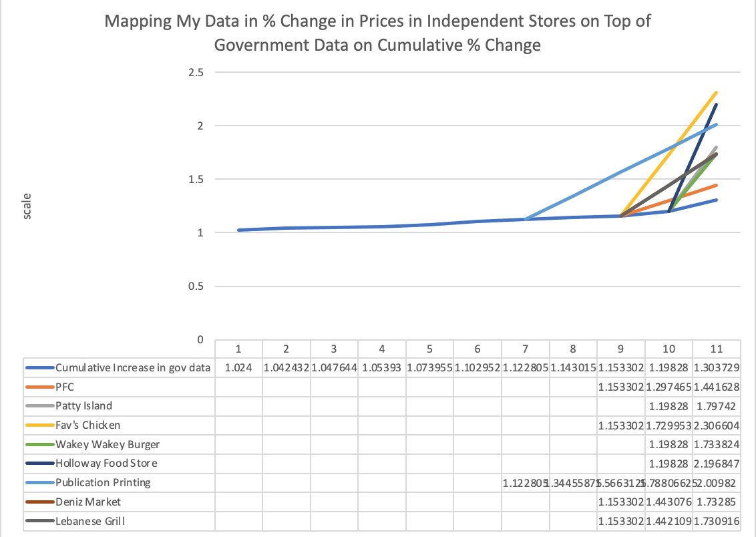Click the Patty Island value 1.79742
This screenshot has height=537, width=756.
pos(717,406)
